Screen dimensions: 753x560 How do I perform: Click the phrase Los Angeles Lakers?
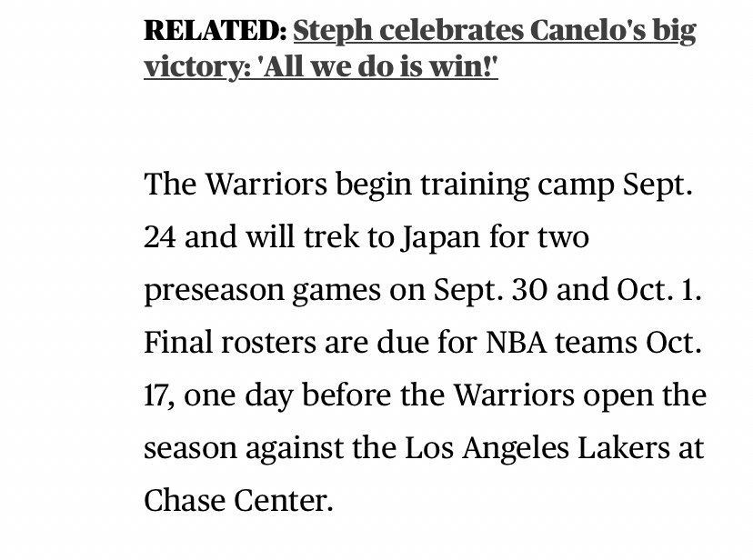click(x=537, y=449)
